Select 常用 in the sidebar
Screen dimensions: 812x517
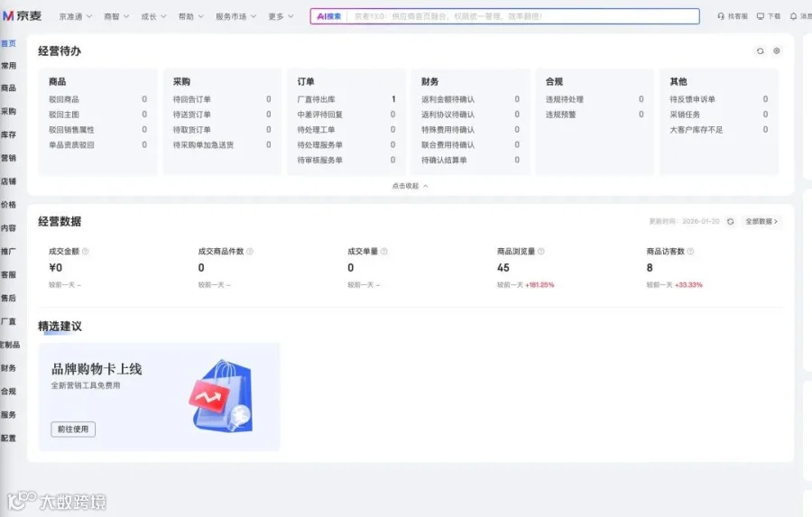coord(8,66)
